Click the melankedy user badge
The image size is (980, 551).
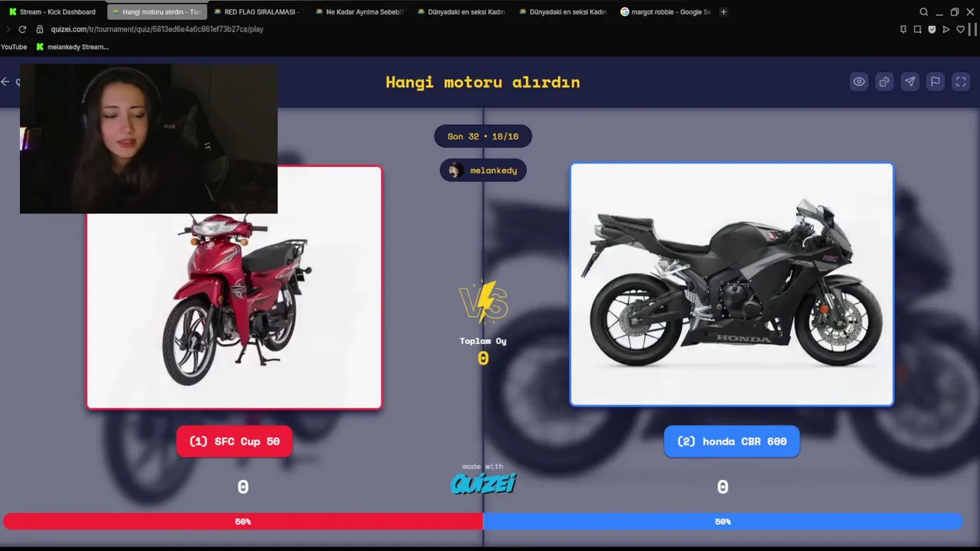483,171
